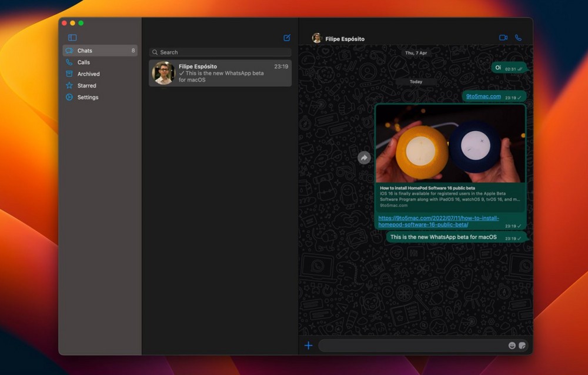Open the emoji picker
The height and width of the screenshot is (375, 588).
[x=512, y=346]
